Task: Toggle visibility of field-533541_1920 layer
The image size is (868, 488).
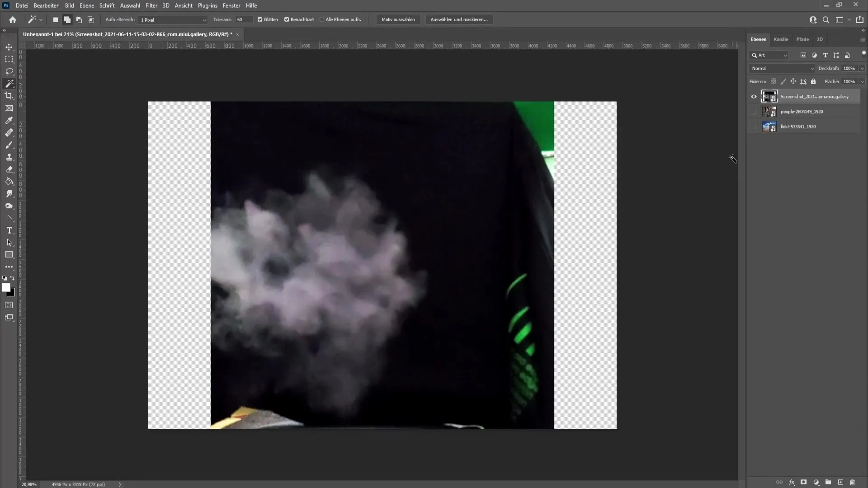Action: pyautogui.click(x=754, y=127)
